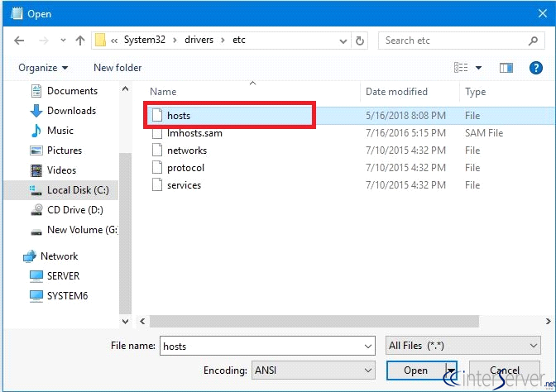Viewport: 556px width, 392px height.
Task: Click the Network globe icon
Action: (x=30, y=256)
